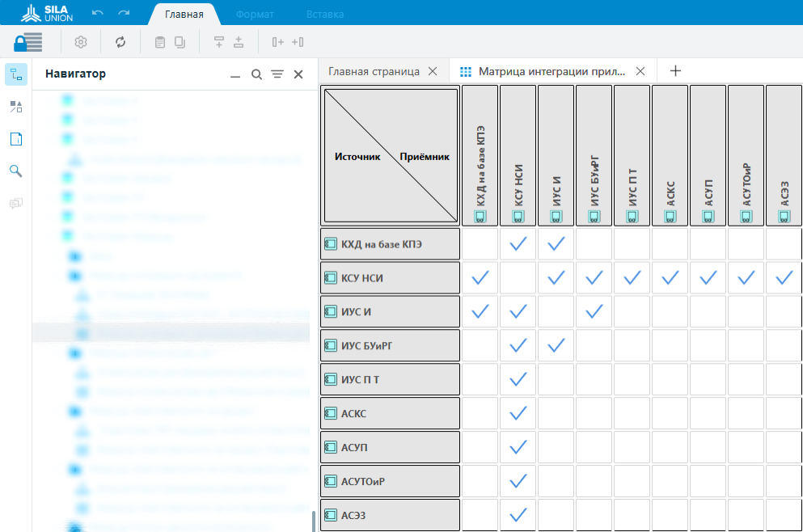Collapse the Навигатор panel with minimize dash
This screenshot has height=532, width=803.
[x=235, y=75]
